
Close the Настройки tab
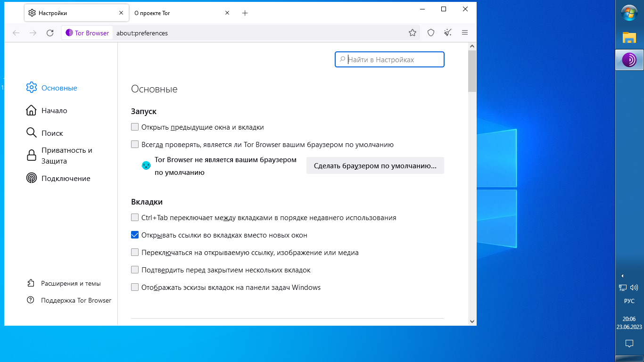(x=121, y=13)
